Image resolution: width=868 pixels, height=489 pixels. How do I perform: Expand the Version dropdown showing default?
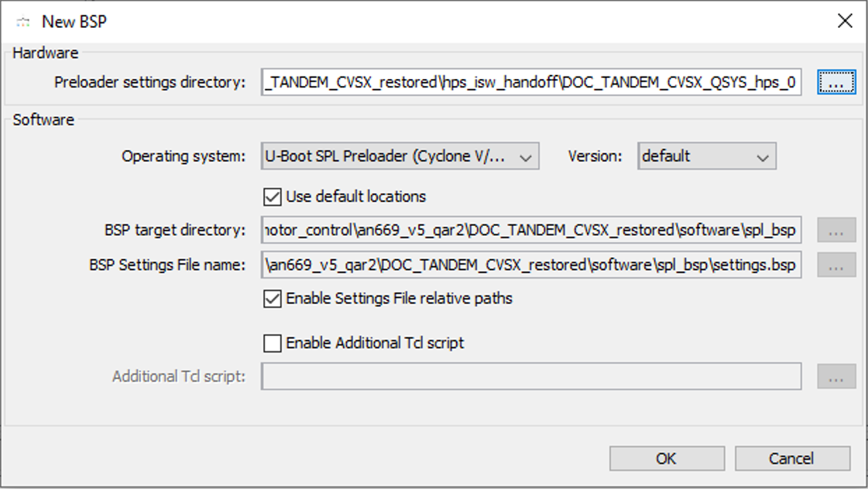[x=706, y=156]
